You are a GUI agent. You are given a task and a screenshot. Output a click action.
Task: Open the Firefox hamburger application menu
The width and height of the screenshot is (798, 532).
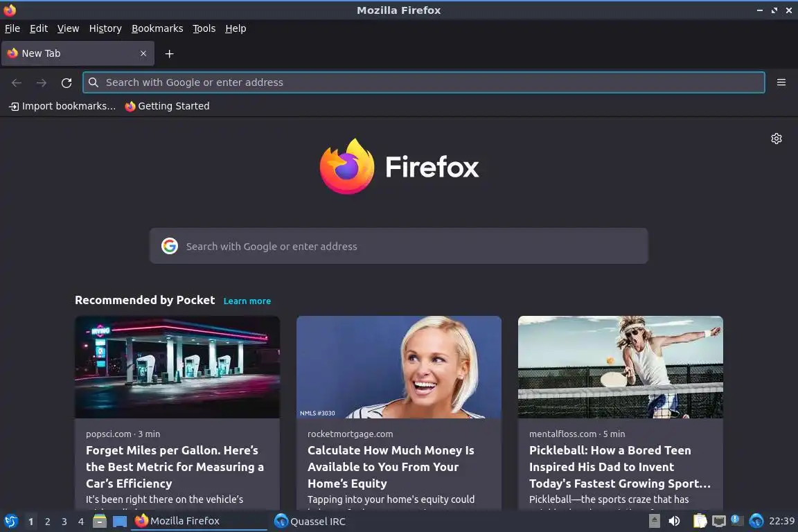(781, 82)
